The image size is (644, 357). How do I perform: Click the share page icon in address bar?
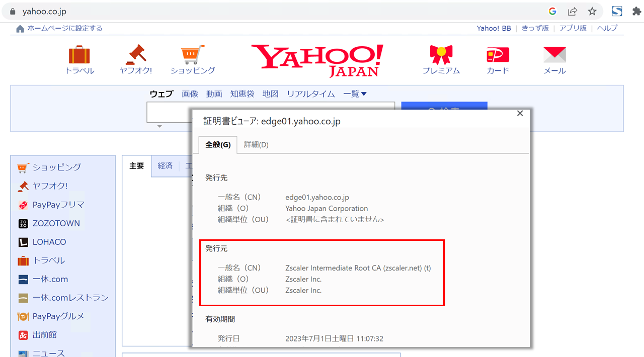pos(572,11)
